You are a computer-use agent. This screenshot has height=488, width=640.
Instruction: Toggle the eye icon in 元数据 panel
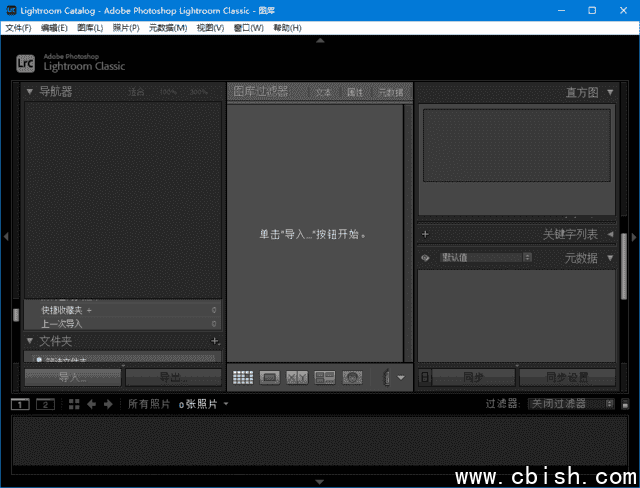click(425, 258)
